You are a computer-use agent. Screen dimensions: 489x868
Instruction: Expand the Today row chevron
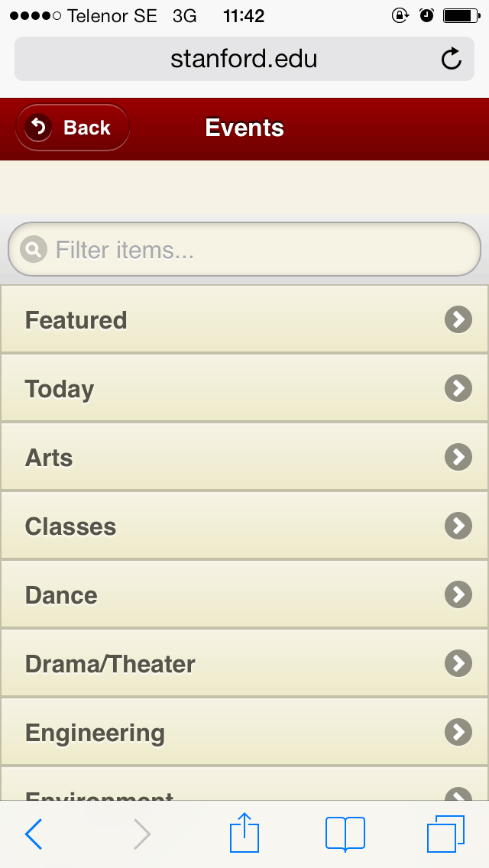[458, 388]
